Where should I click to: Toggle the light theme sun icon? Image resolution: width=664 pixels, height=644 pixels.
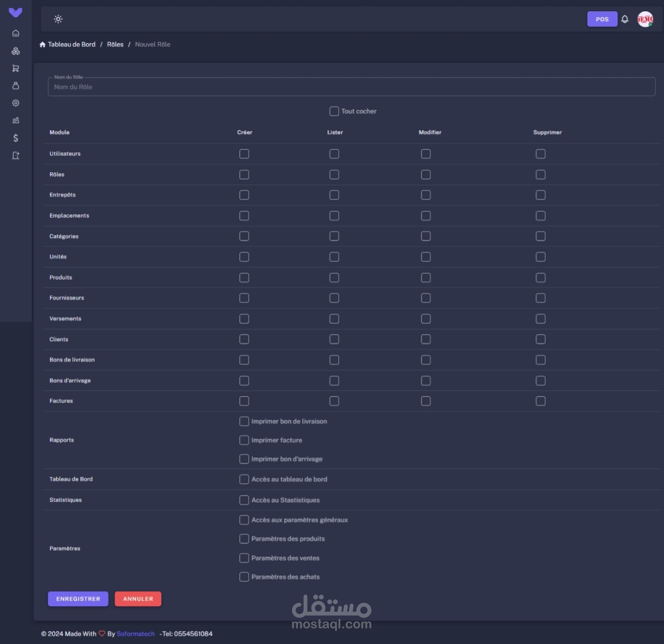point(58,19)
